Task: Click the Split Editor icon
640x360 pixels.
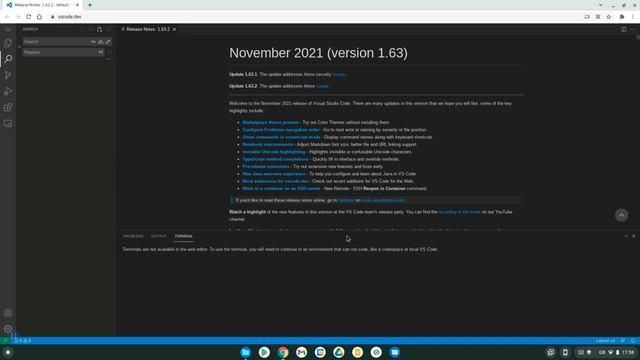Action: point(624,29)
